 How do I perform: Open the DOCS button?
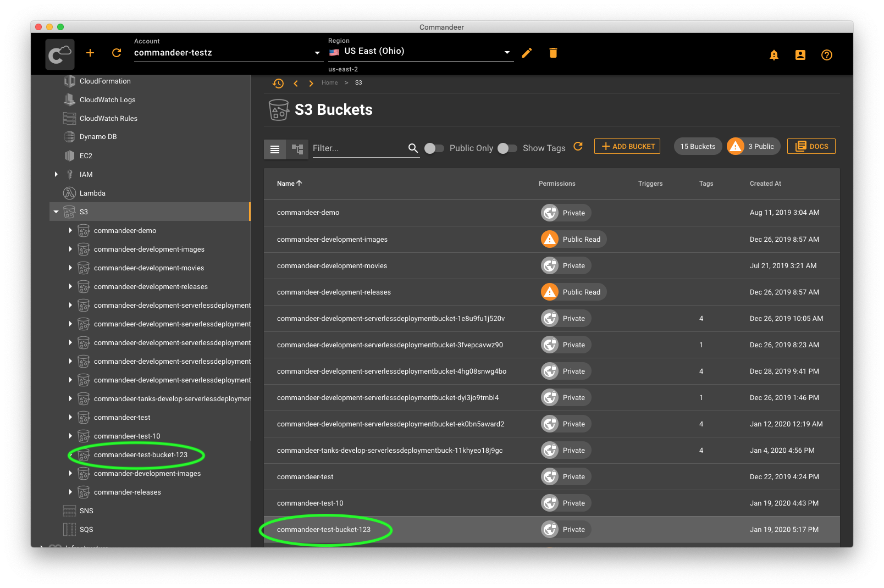click(x=811, y=146)
